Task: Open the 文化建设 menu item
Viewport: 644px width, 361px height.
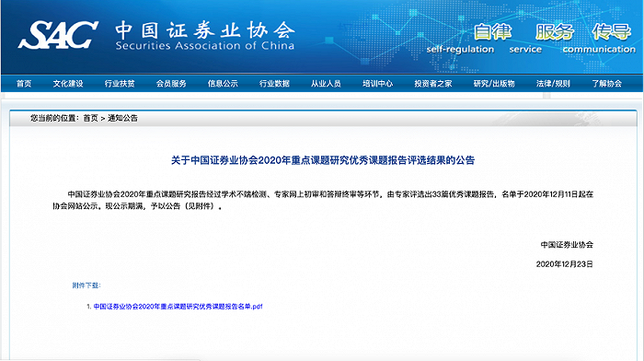Action: (68, 84)
